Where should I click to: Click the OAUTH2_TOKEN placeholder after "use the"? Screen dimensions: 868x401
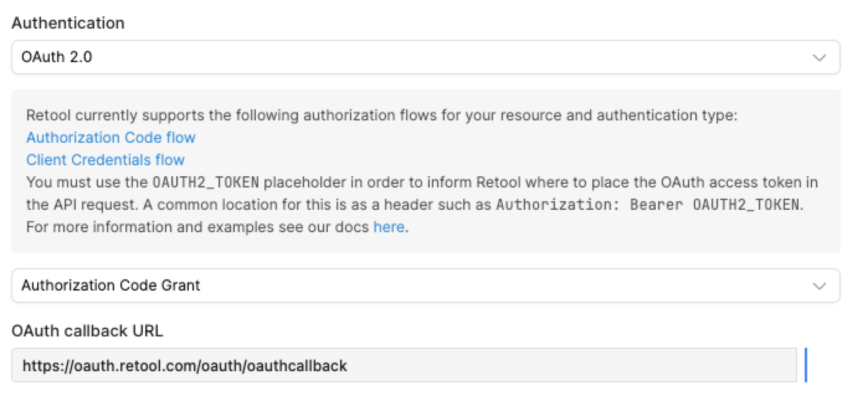click(205, 182)
